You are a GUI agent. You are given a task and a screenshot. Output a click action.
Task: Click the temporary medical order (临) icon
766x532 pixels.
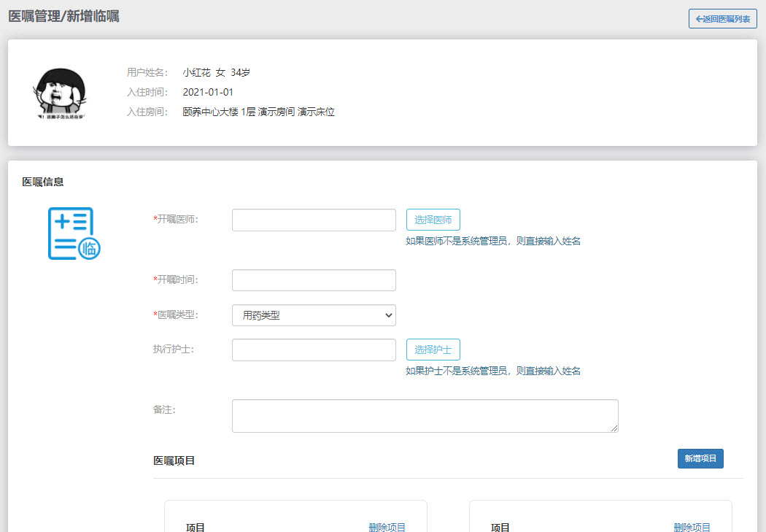(x=74, y=235)
